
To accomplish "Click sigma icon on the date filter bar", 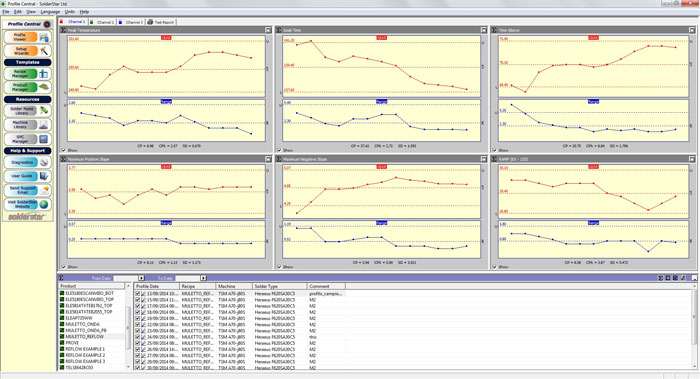I will click(61, 278).
